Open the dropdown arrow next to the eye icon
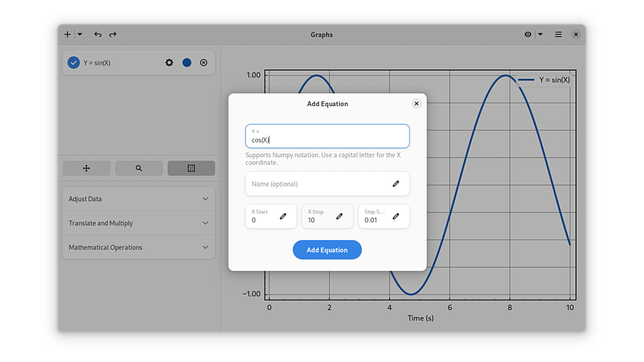Image resolution: width=644 pixels, height=362 pixels. (x=540, y=35)
